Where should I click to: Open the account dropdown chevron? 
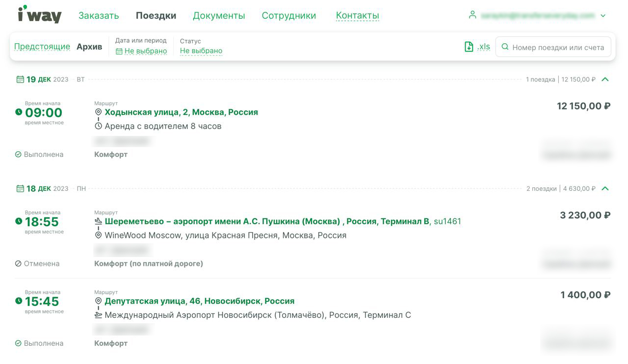click(x=603, y=16)
